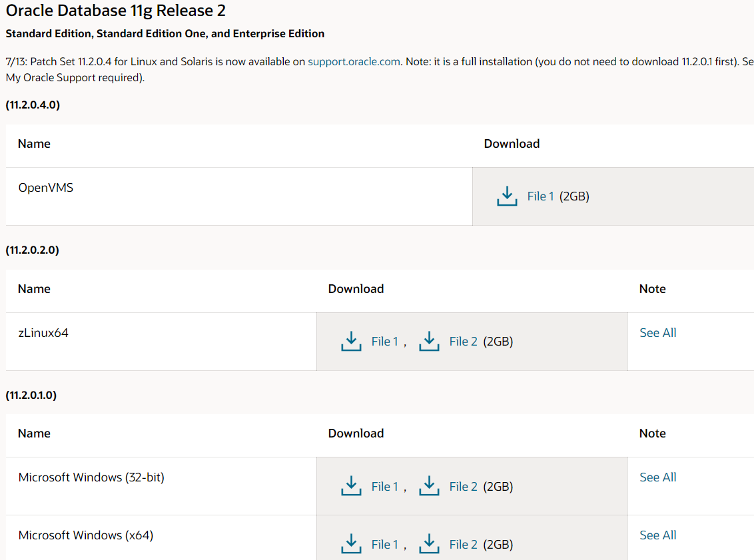Click Windows (x64) File 1 download icon
The image size is (754, 560).
pyautogui.click(x=351, y=543)
